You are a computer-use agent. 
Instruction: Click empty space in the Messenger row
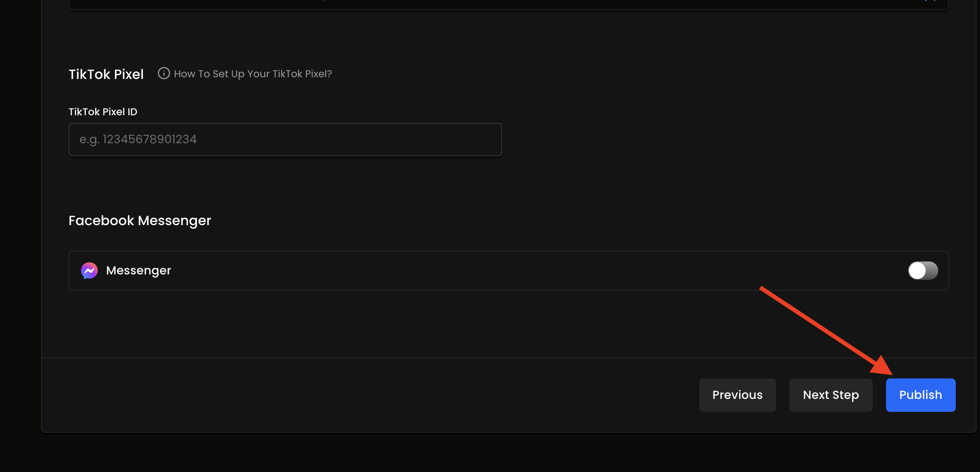coord(501,271)
